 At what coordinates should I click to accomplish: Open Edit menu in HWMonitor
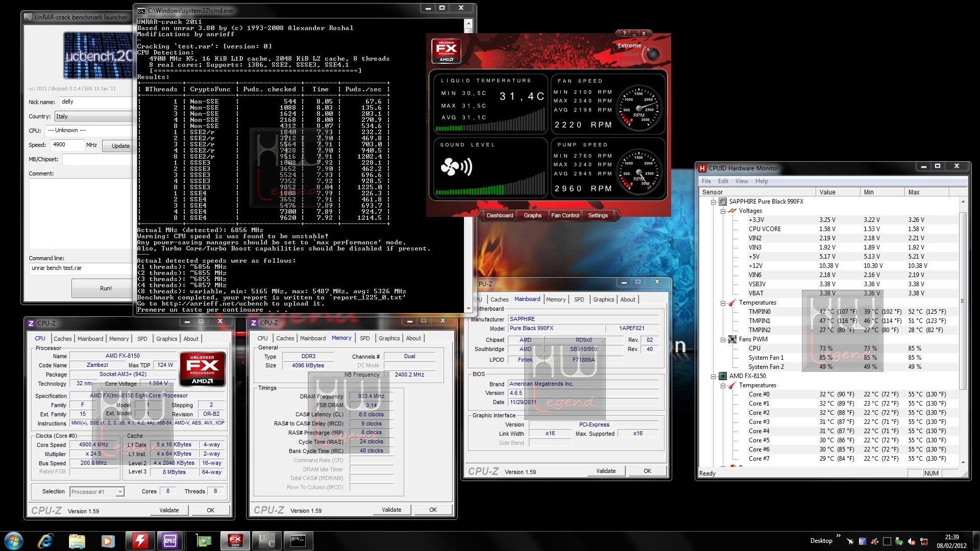[723, 181]
